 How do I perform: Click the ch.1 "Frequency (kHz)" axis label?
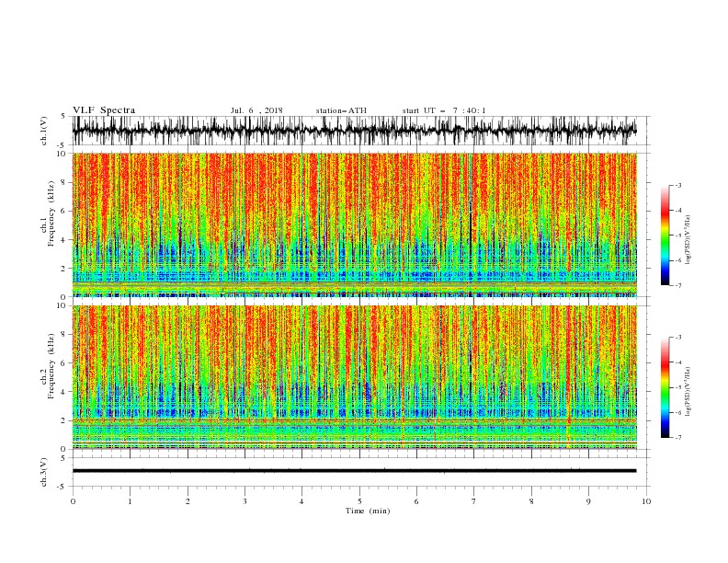(51, 213)
